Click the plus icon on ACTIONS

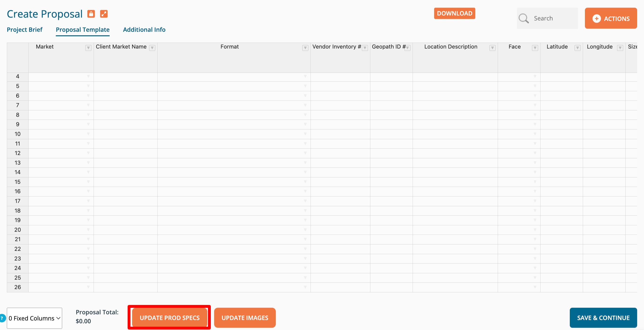596,18
